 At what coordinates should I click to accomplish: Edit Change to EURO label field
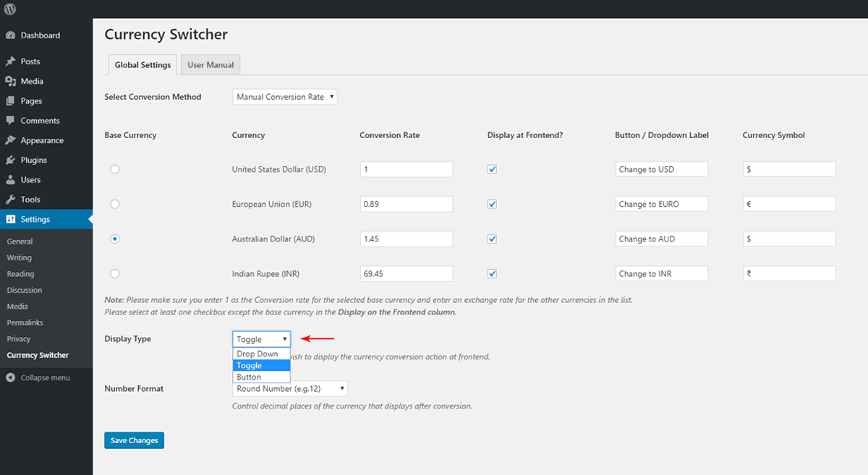[662, 204]
